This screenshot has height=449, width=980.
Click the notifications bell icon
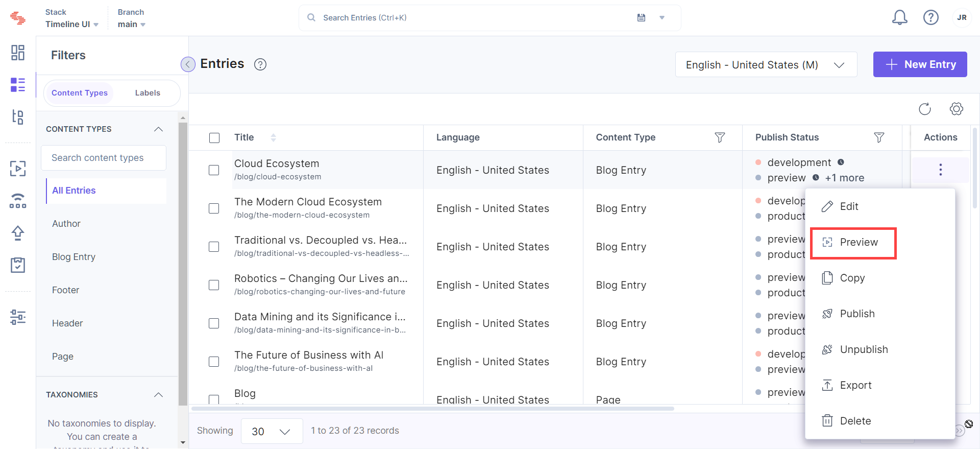click(899, 18)
